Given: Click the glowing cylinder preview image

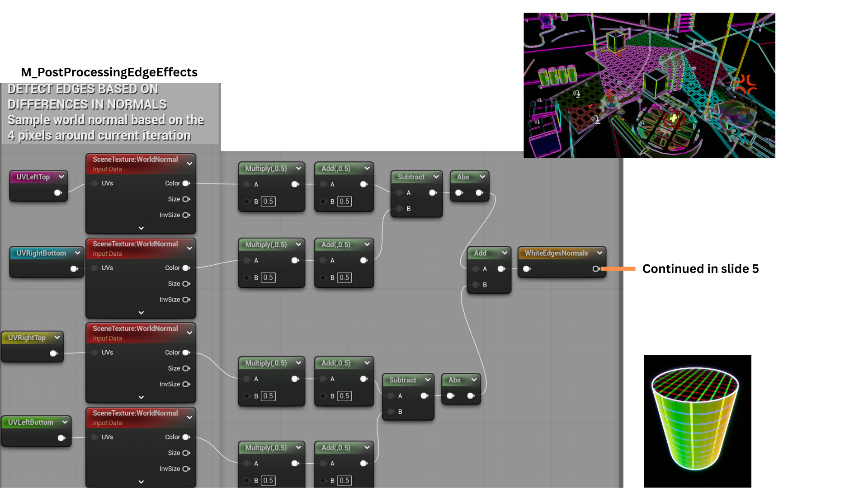Looking at the screenshot, I should 697,421.
